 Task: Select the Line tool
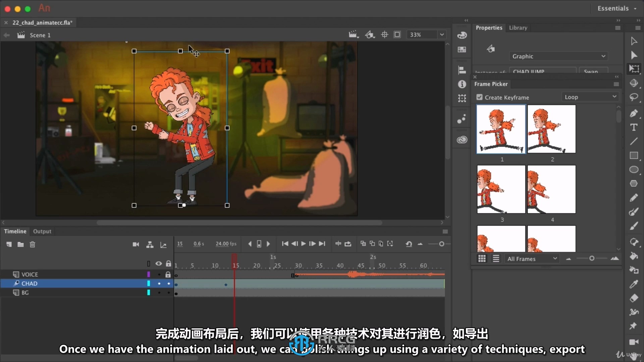(x=634, y=141)
